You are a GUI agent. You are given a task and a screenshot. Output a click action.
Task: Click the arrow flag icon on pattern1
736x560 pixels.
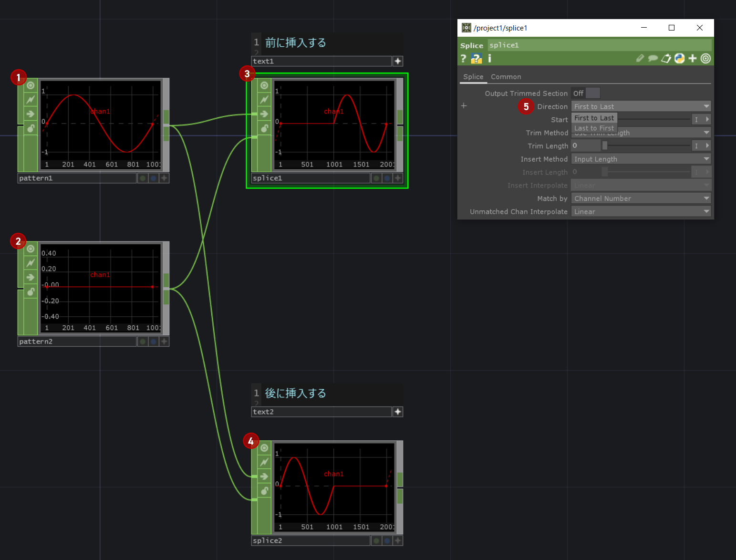click(x=31, y=114)
